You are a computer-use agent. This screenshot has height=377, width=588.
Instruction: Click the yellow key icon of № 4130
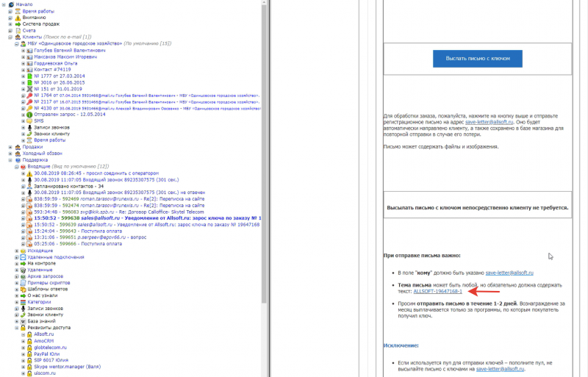(29, 109)
